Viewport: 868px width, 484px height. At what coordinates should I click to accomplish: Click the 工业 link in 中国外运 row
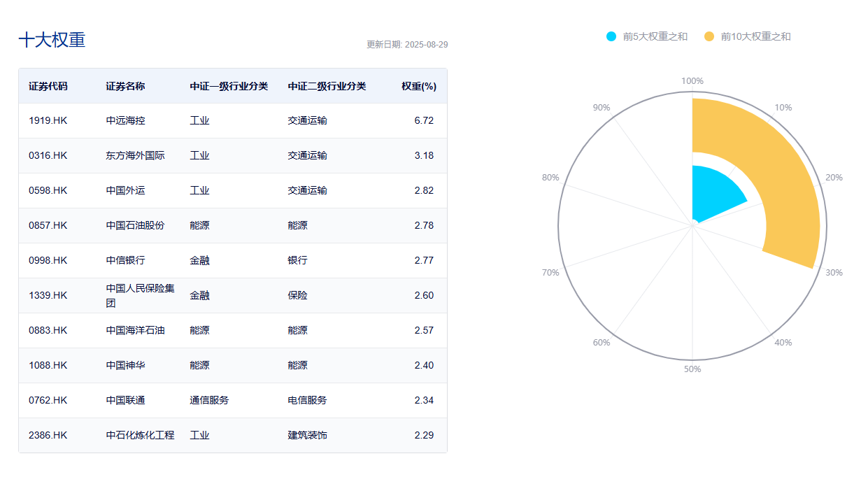click(200, 190)
